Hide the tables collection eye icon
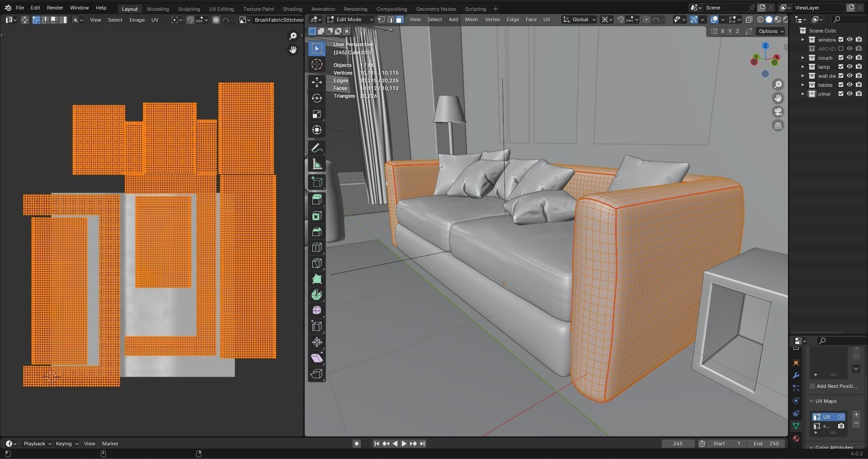Image resolution: width=868 pixels, height=459 pixels. [850, 85]
